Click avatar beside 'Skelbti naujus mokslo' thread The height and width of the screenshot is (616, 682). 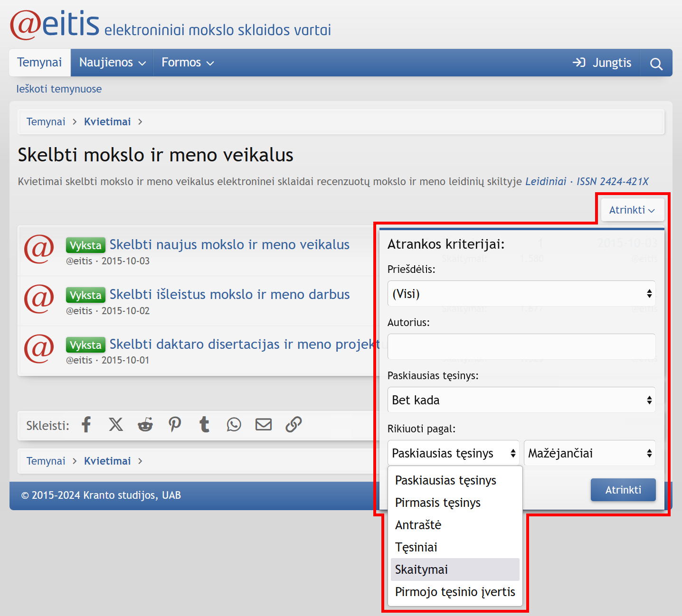point(39,249)
